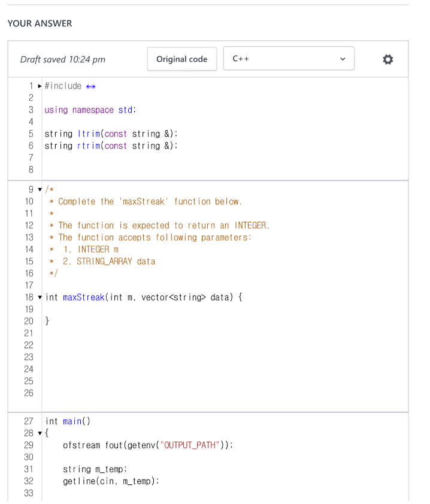Collapse the comment block at line 9
430x504 pixels.
[x=40, y=189]
